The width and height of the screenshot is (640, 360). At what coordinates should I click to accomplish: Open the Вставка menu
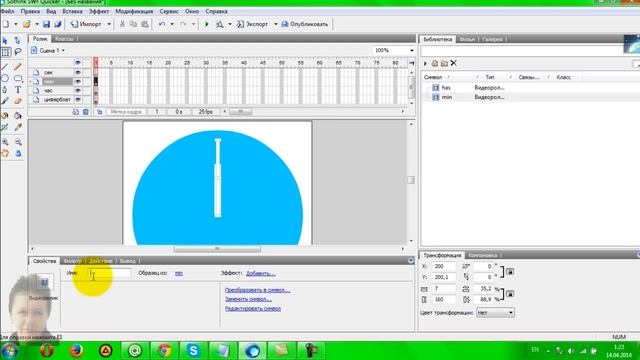point(72,11)
